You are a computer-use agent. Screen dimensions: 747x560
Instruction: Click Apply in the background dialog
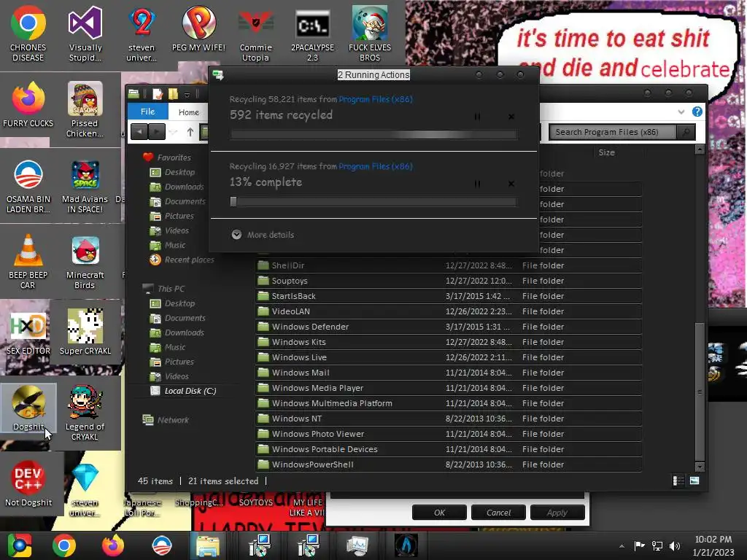[557, 513]
